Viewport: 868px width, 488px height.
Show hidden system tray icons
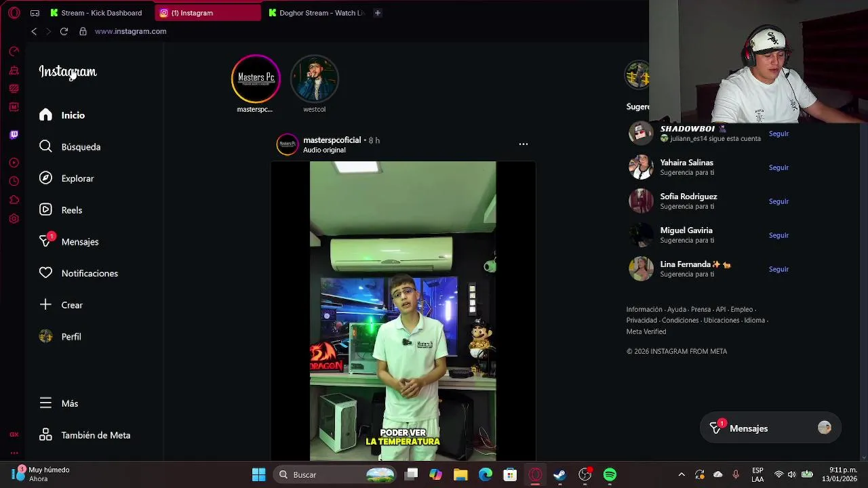[x=682, y=474]
